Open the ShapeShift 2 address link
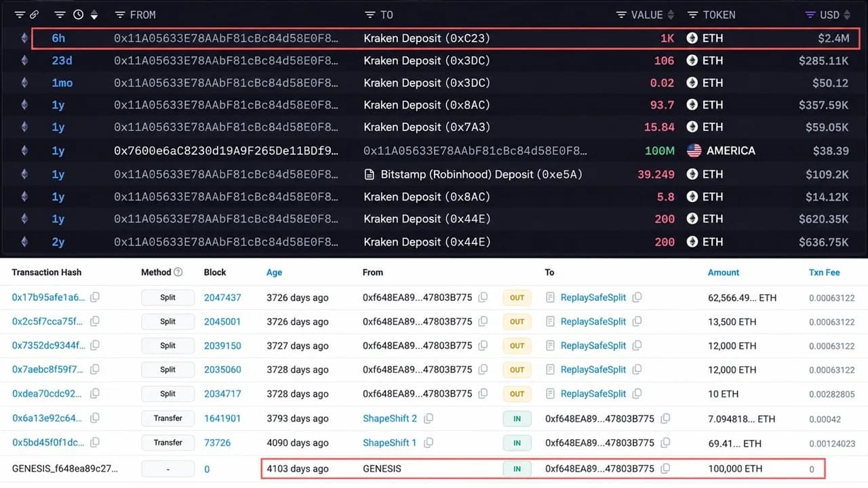The height and width of the screenshot is (488, 868). click(390, 418)
